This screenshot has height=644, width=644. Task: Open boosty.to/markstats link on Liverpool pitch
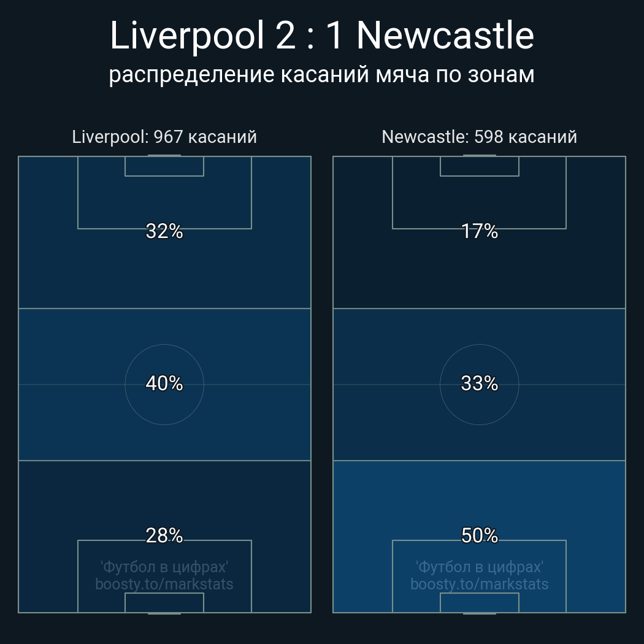(164, 584)
